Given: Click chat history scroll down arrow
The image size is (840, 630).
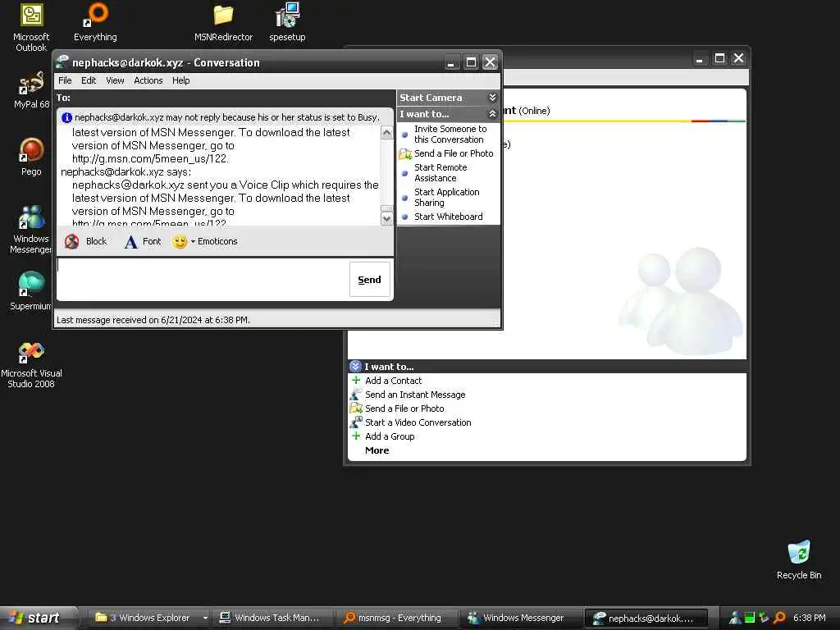Looking at the screenshot, I should click(x=387, y=218).
